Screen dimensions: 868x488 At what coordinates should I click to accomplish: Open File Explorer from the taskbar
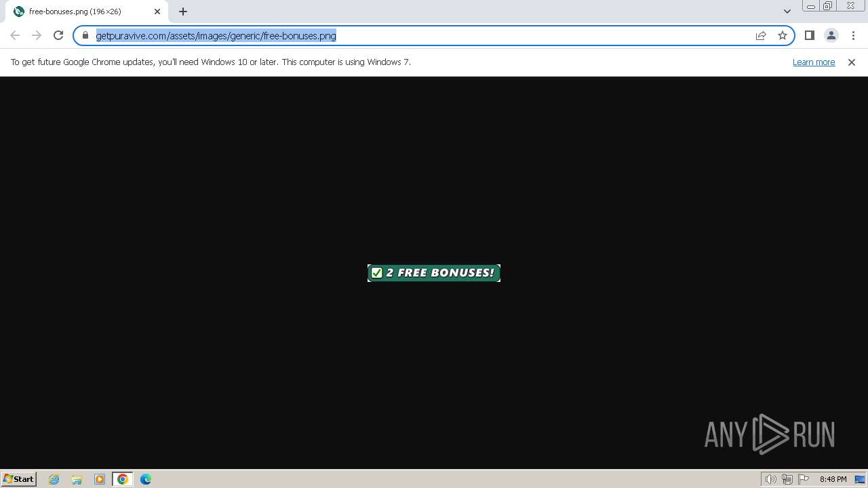[x=77, y=479]
